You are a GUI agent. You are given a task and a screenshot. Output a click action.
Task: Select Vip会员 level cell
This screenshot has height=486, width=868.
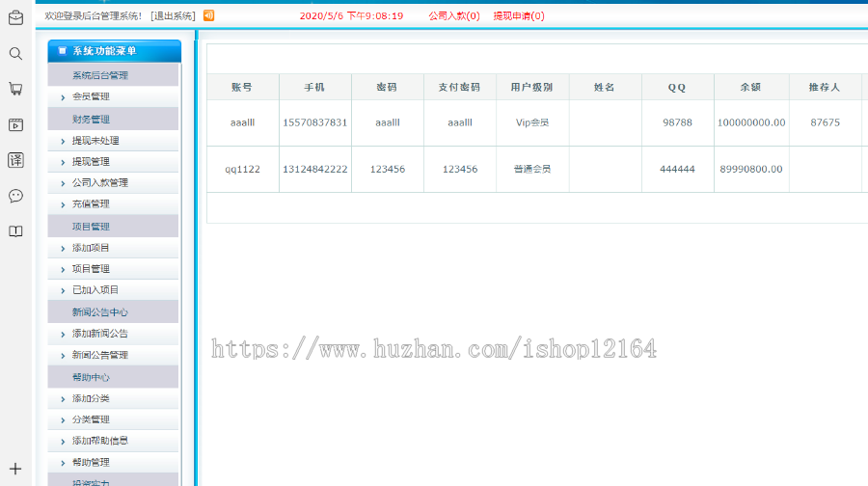coord(532,122)
